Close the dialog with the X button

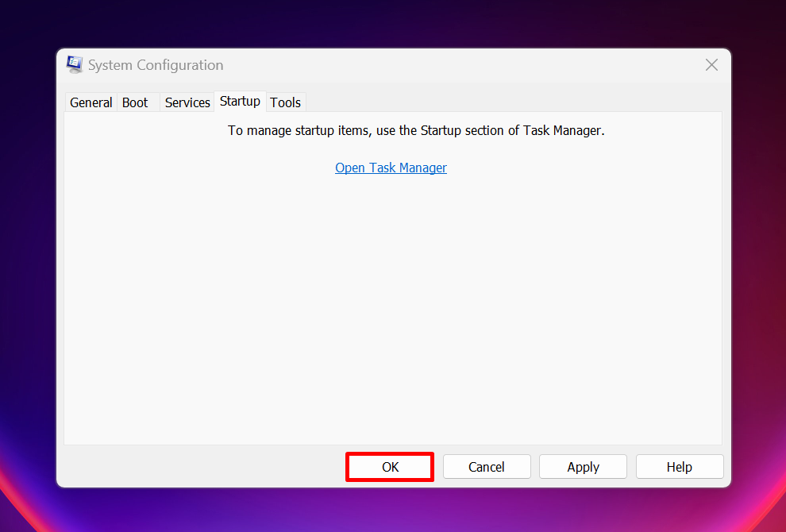coord(711,64)
